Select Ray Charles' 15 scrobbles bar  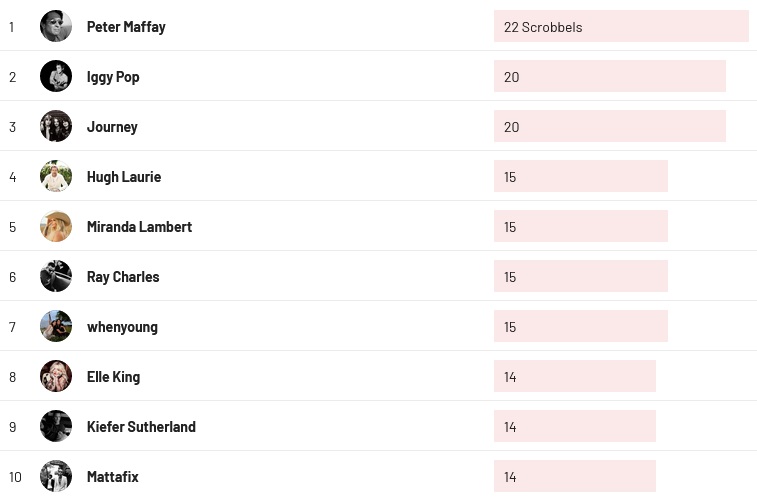(580, 277)
